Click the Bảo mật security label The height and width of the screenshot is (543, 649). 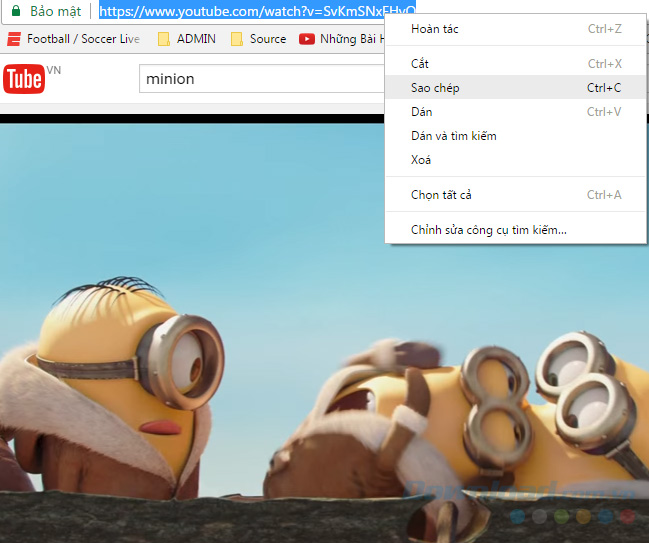[x=55, y=12]
